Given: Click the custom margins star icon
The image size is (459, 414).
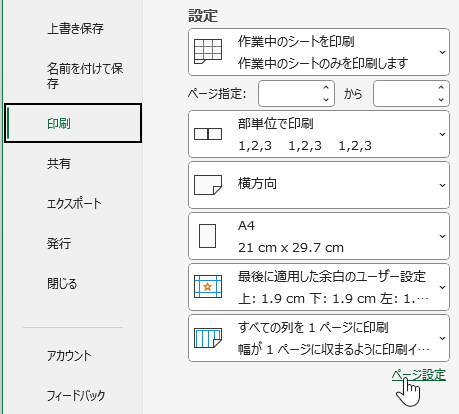Looking at the screenshot, I should click(x=208, y=286).
